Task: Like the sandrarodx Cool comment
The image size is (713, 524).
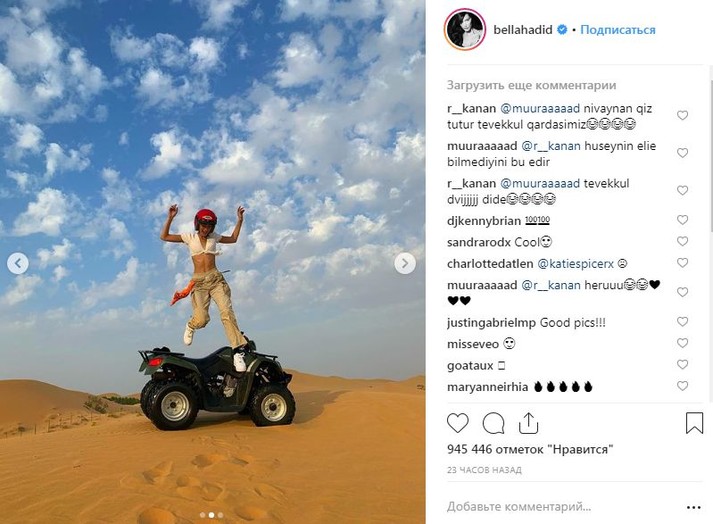Action: [x=682, y=241]
